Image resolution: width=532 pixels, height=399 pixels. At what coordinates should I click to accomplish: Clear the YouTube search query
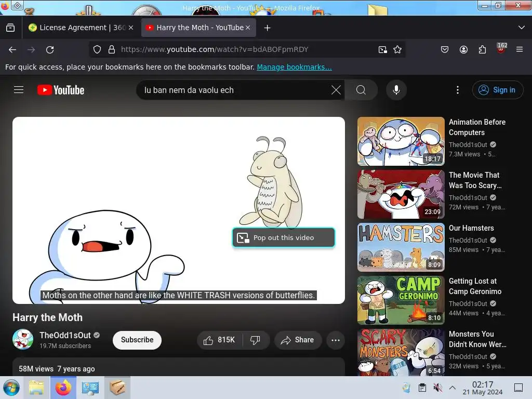[336, 90]
